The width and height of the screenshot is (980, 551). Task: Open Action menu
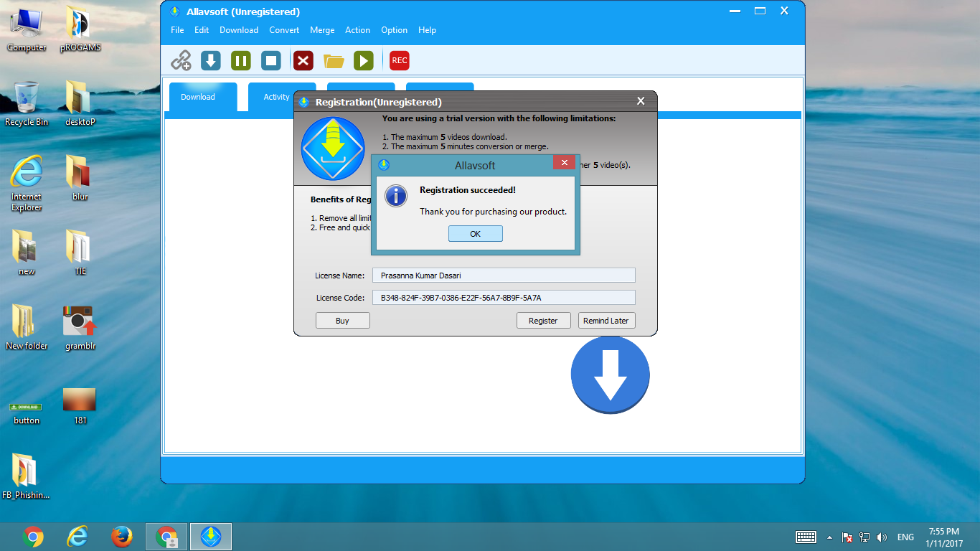(357, 30)
